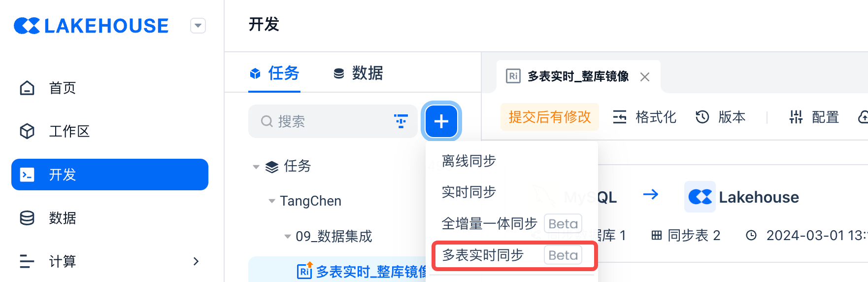This screenshot has height=282, width=868.
Task: Collapse the 09_数据集成 folder
Action: coord(288,237)
